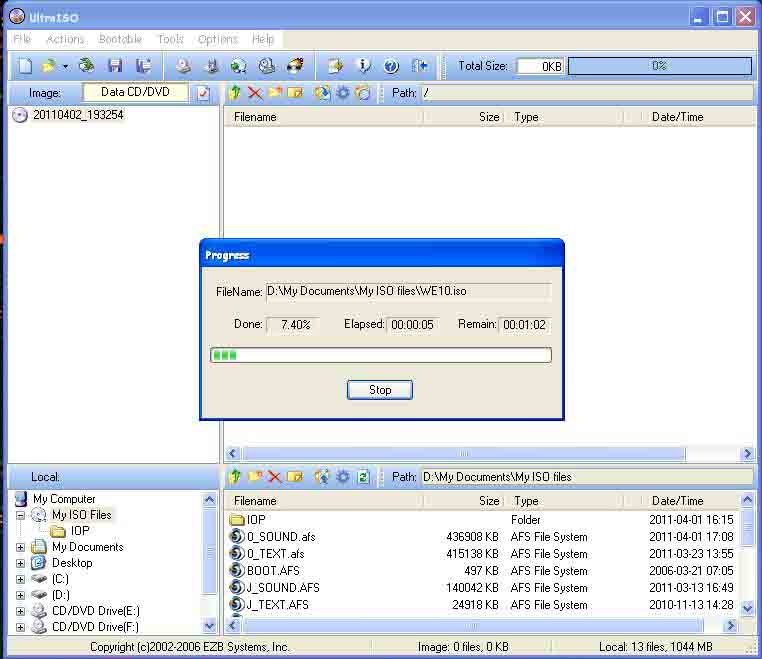Click the New image toolbar icon

24,66
